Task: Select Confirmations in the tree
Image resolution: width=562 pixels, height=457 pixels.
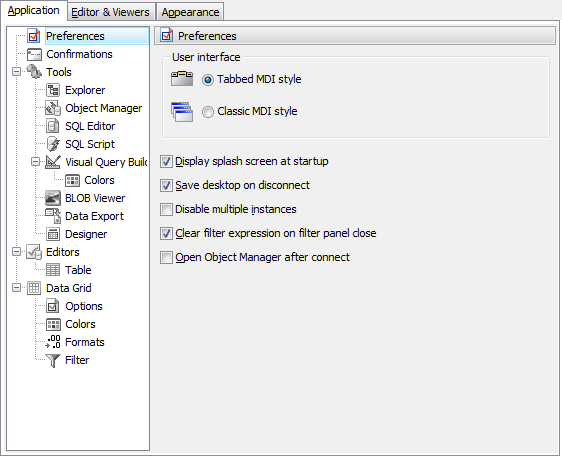Action: click(x=79, y=54)
